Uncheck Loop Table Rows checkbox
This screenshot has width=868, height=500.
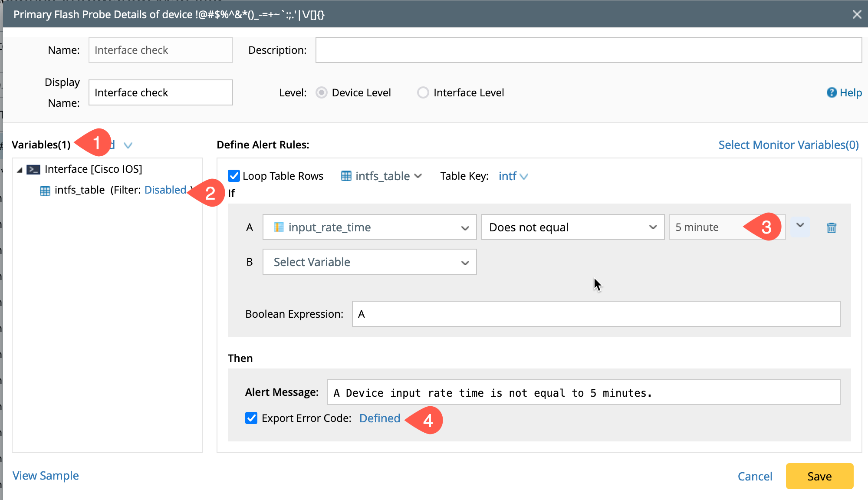[234, 176]
